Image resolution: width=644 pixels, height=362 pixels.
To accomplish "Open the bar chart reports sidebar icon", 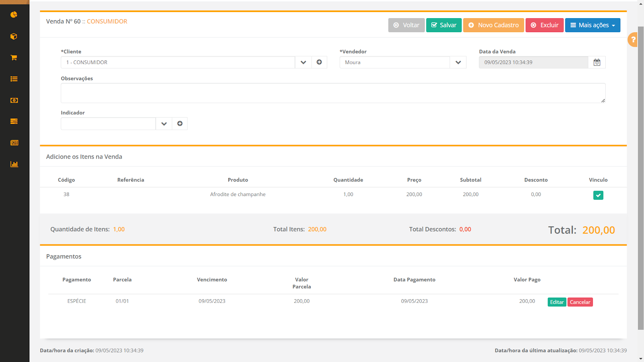I will pos(14,164).
